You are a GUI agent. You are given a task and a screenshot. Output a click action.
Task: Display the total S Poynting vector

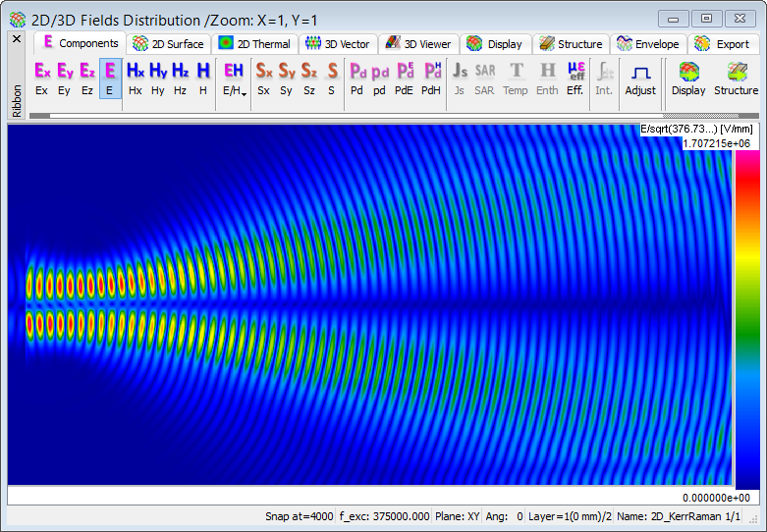coord(331,78)
